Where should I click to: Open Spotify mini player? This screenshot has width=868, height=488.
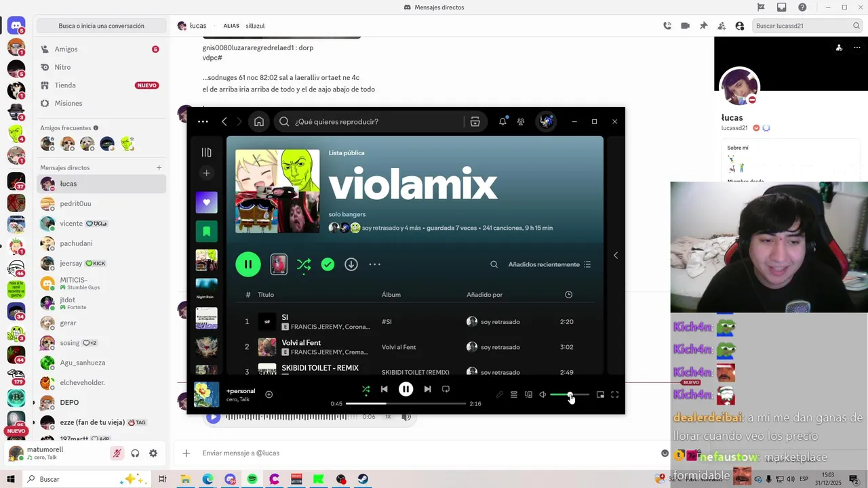tap(600, 394)
